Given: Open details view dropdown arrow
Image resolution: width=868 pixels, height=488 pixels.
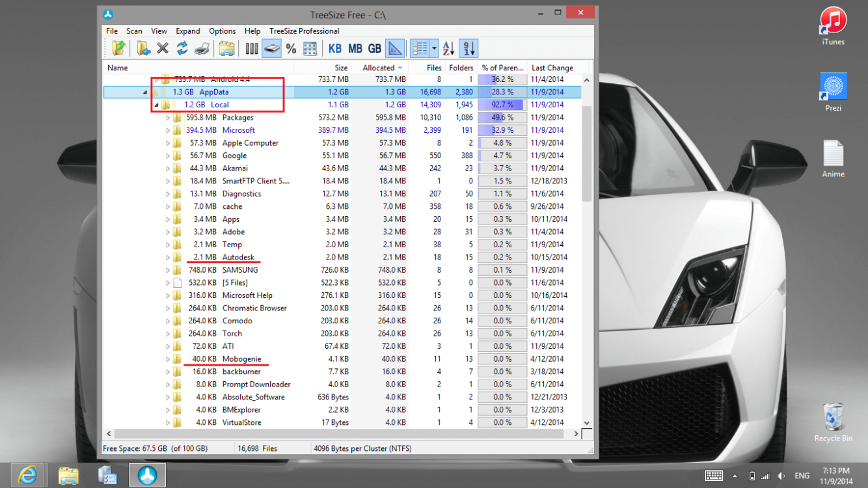Looking at the screenshot, I should pos(434,48).
